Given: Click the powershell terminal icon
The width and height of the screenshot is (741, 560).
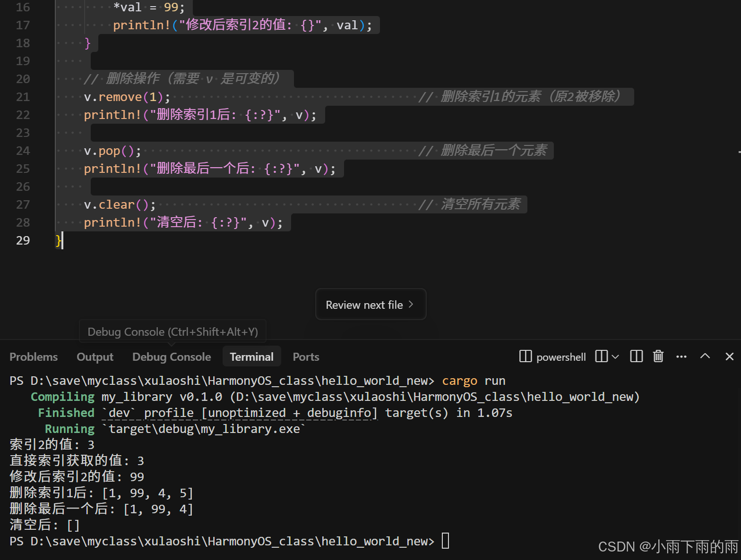Looking at the screenshot, I should [x=526, y=356].
